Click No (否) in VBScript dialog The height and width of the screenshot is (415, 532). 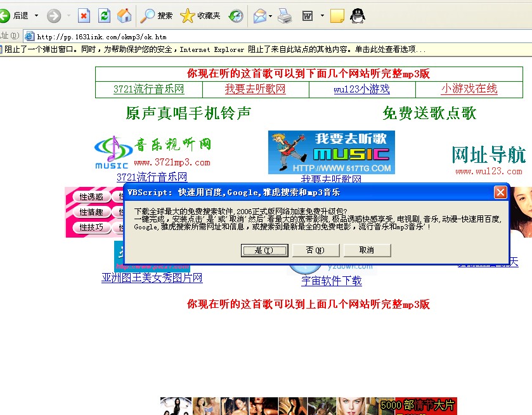316,250
